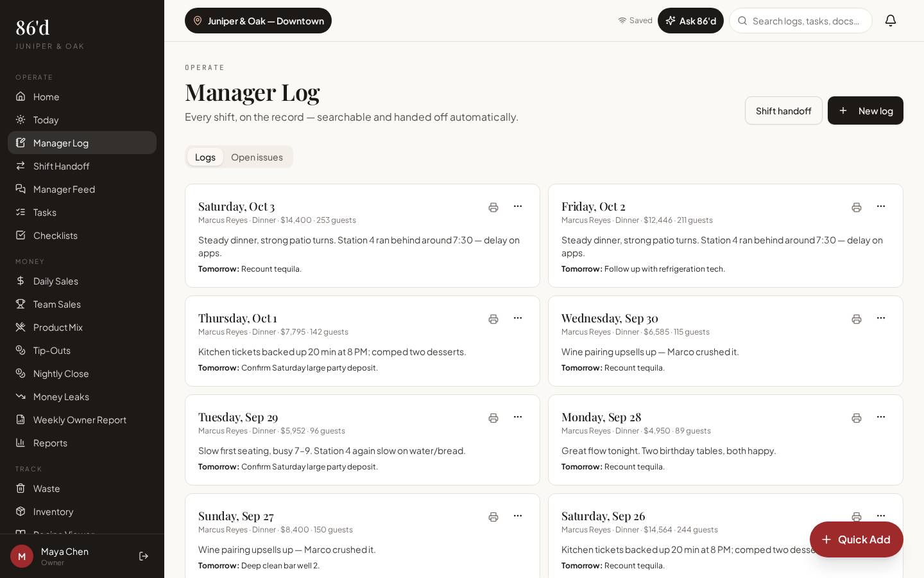Print the Tuesday, Sep 29 log
Screen dimensions: 924x578
click(x=493, y=418)
